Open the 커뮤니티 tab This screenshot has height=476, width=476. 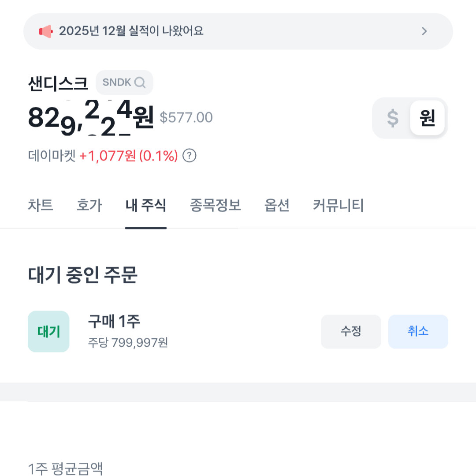click(x=338, y=206)
